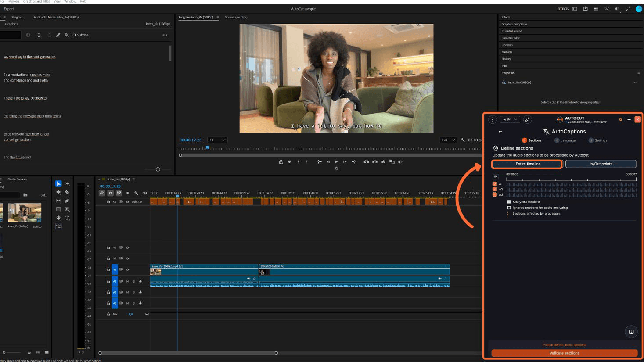Select the Pen tool in the tools panel

(67, 201)
